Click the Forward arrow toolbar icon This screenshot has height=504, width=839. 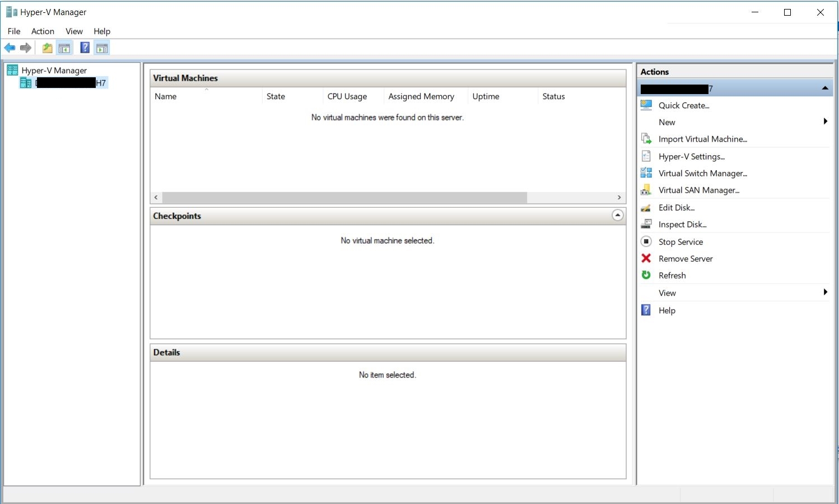point(26,48)
